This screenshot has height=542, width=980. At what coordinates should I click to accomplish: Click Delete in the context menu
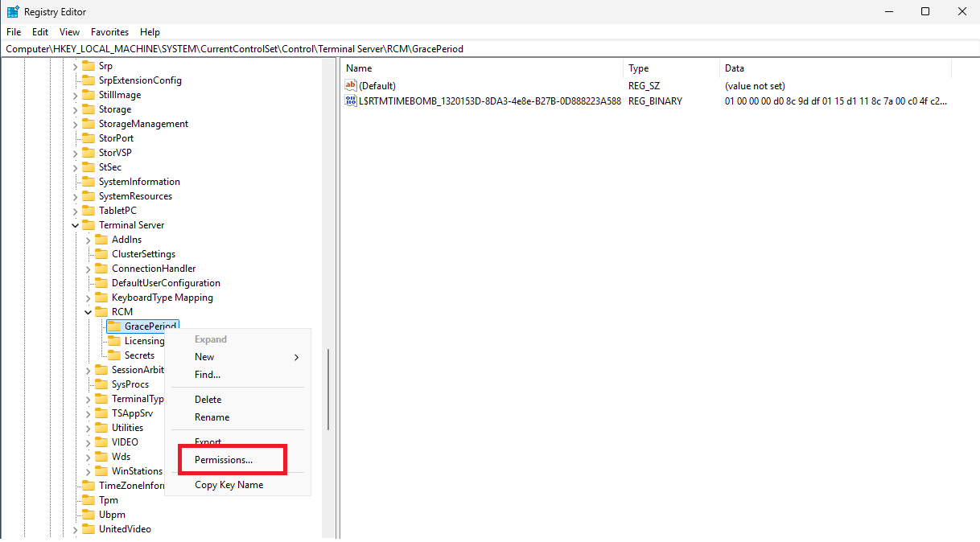[x=208, y=400]
